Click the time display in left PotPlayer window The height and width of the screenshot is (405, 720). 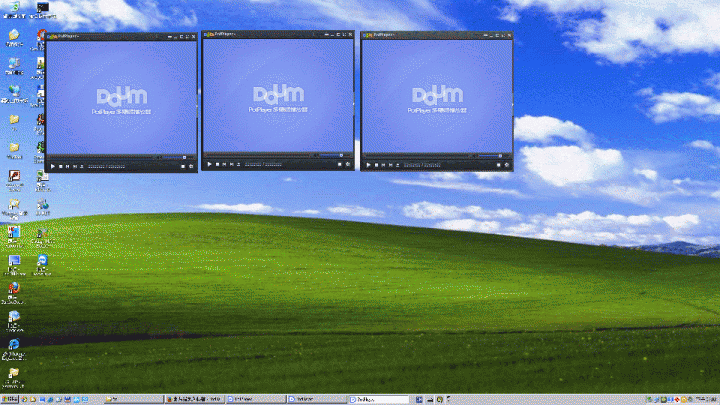[107, 167]
